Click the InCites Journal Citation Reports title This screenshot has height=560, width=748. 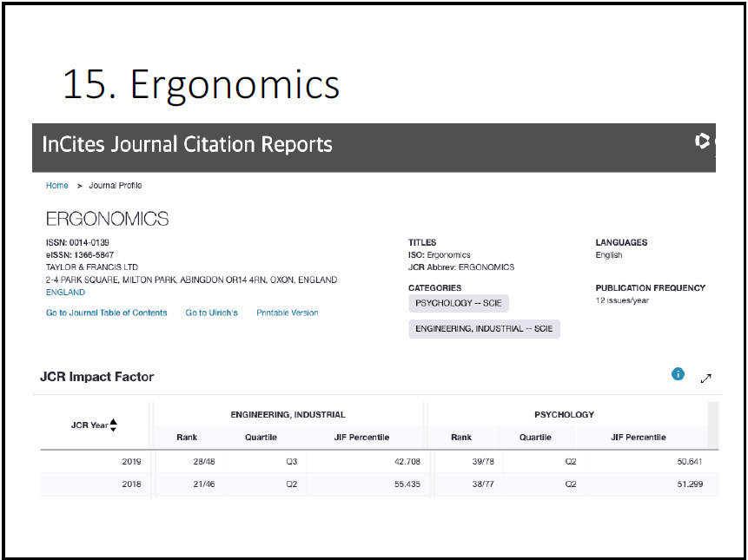[188, 143]
